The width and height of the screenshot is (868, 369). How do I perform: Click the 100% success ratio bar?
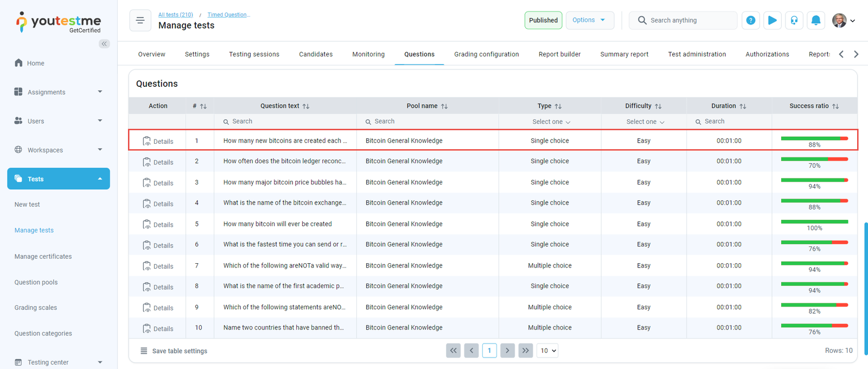(x=814, y=222)
